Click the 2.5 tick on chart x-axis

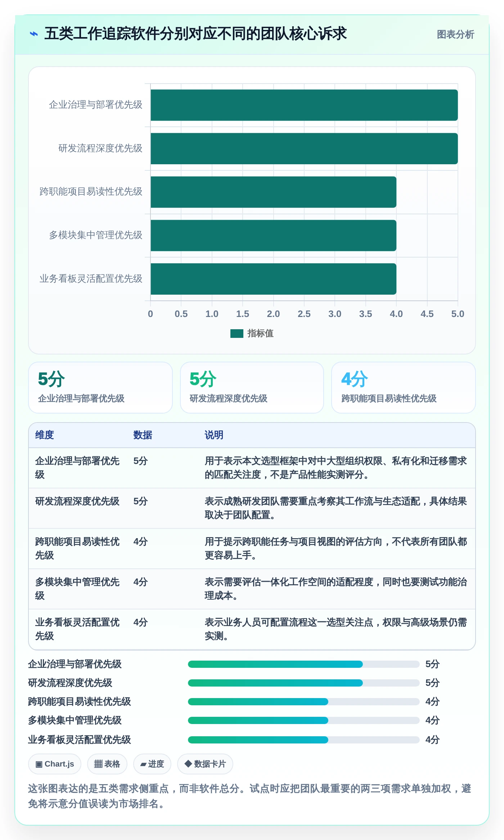click(x=304, y=314)
